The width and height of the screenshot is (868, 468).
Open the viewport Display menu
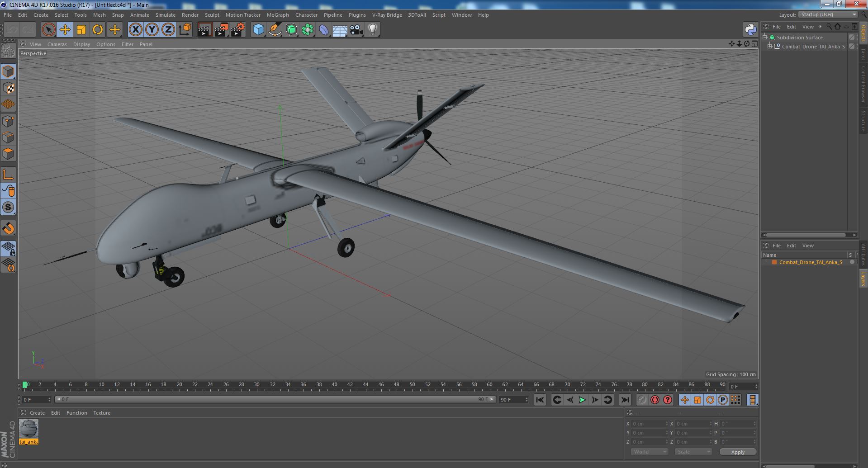[81, 44]
